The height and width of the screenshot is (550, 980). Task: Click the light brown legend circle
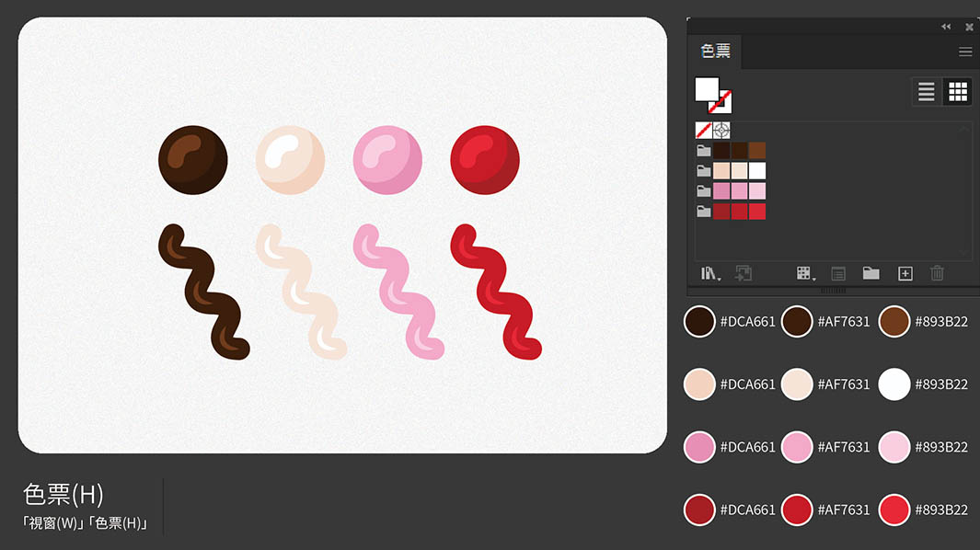[x=894, y=321]
